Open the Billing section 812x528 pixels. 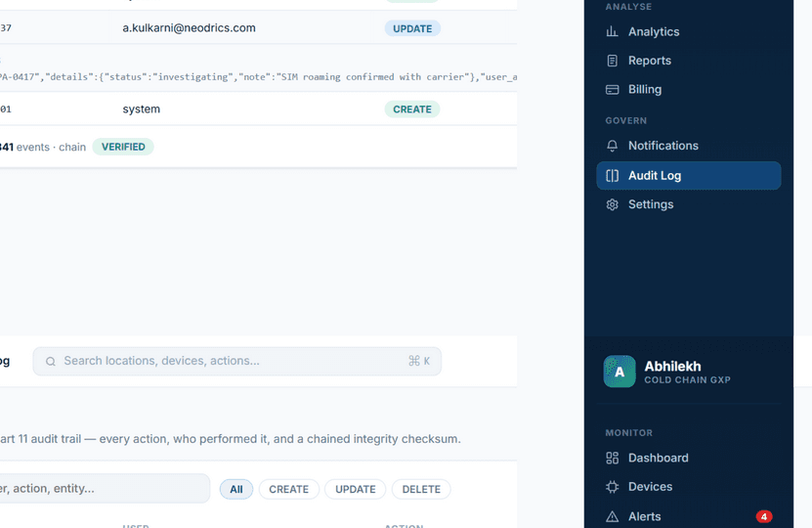pos(688,90)
